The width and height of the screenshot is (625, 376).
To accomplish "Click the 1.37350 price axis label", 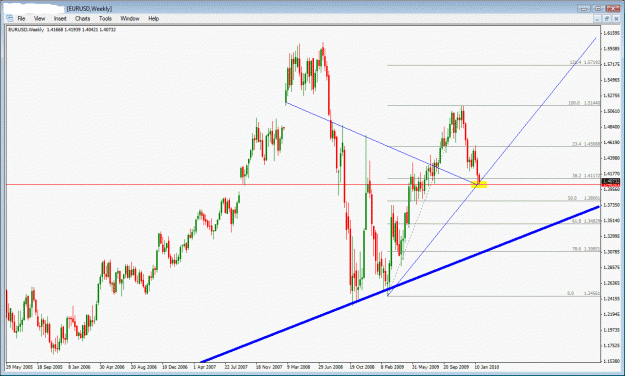I will coord(611,205).
